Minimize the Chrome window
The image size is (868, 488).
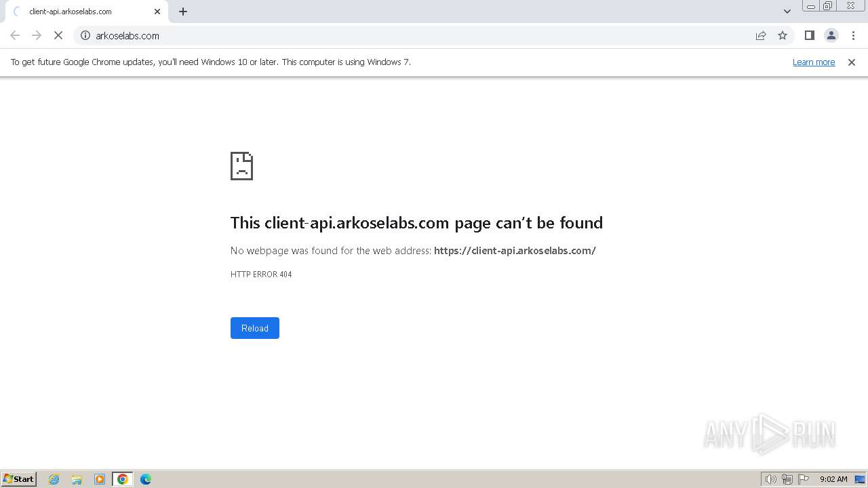[810, 6]
